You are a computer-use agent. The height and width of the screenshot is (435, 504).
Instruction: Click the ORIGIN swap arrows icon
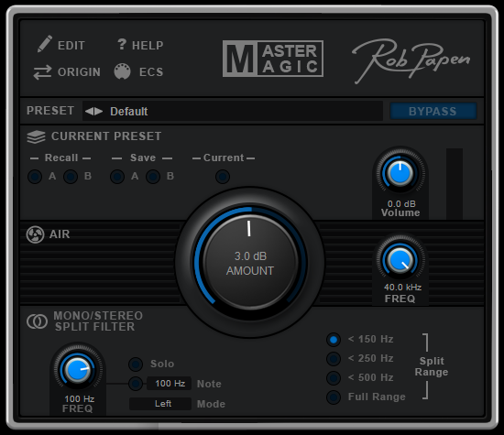(42, 72)
